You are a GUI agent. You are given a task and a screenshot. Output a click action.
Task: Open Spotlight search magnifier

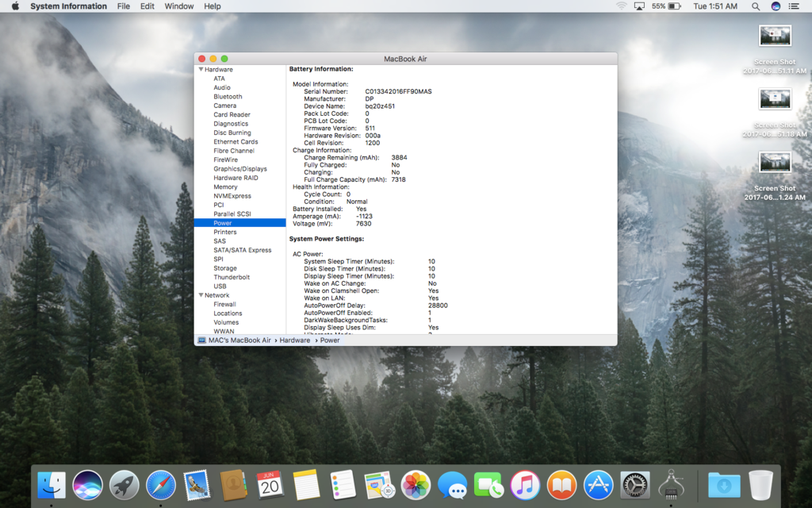coord(756,6)
